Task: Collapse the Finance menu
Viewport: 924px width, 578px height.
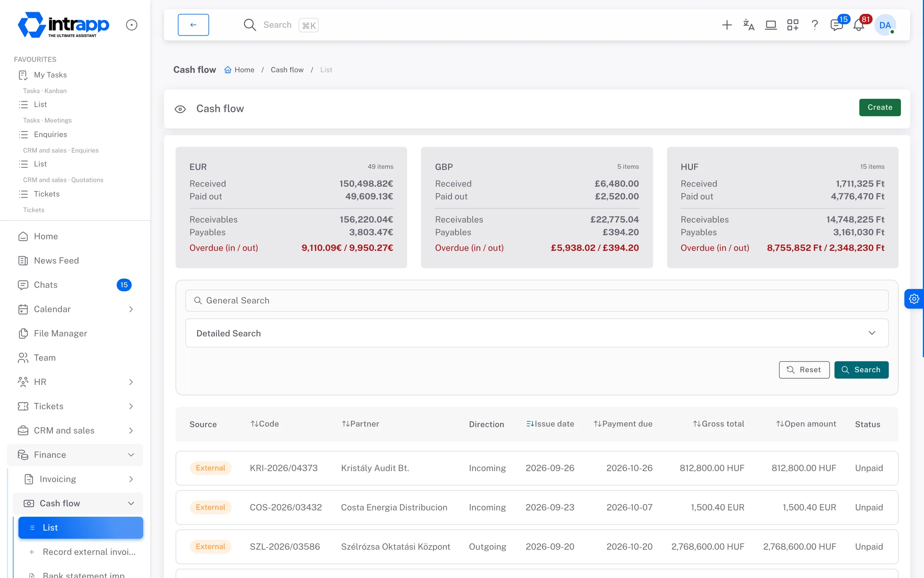Action: click(x=75, y=455)
